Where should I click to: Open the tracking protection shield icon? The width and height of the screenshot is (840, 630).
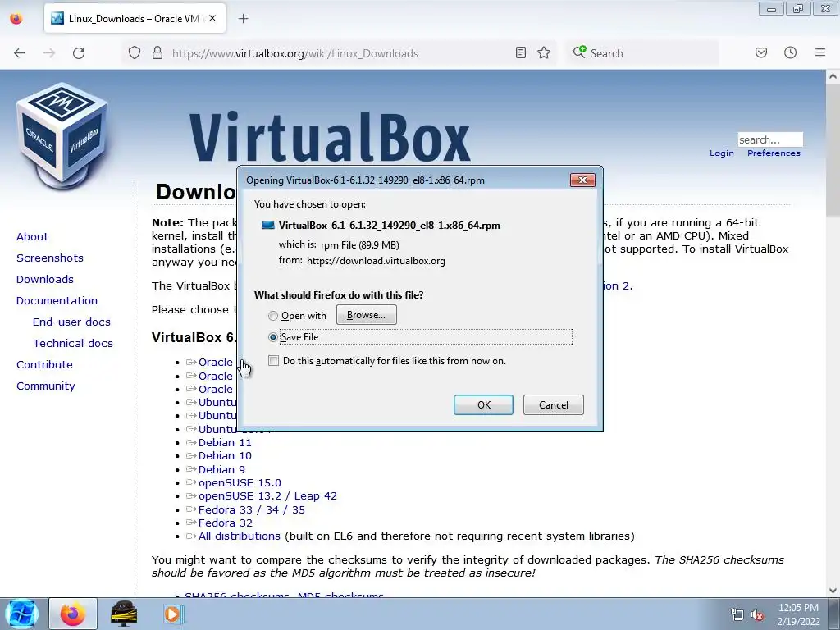[135, 52]
